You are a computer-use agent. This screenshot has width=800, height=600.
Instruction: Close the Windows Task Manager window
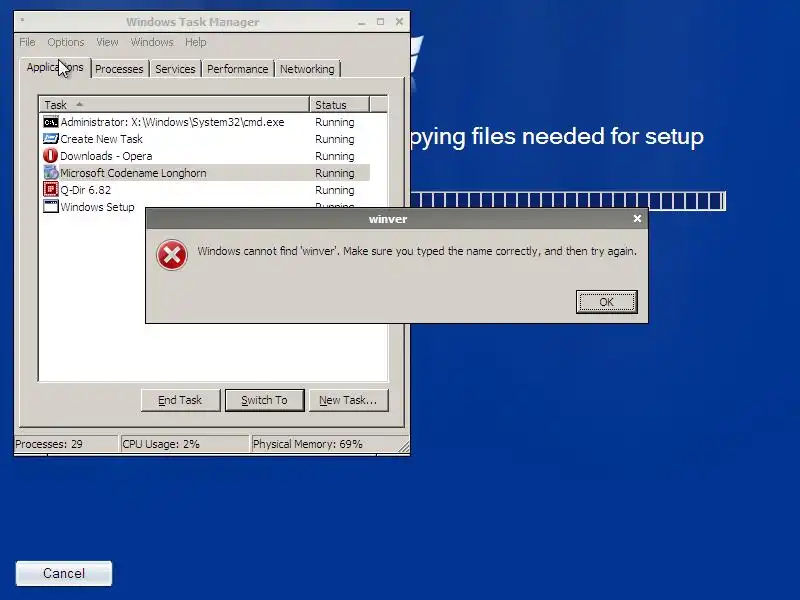(399, 22)
